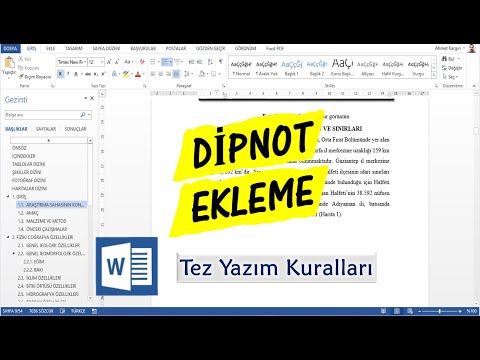480x360 pixels.
Task: Clear all formatting with the eraser icon
Action: pos(142,62)
